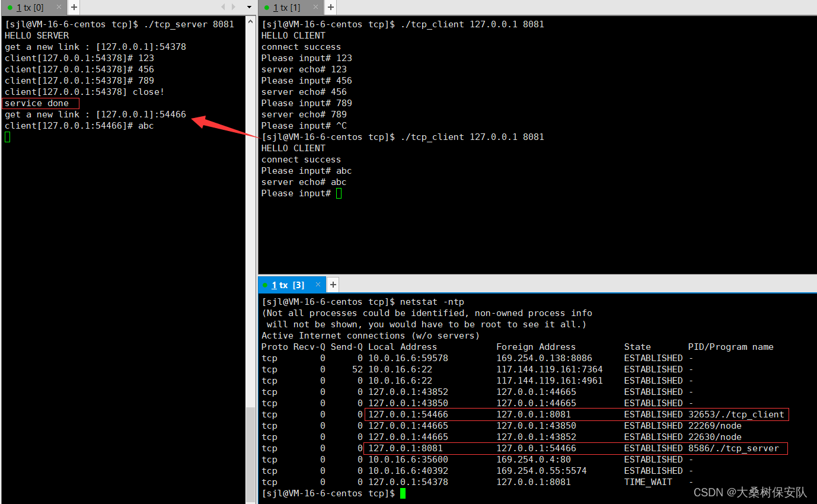Screen dimensions: 817x504
Task: Click Send-Q value '52'
Action: (x=357, y=369)
